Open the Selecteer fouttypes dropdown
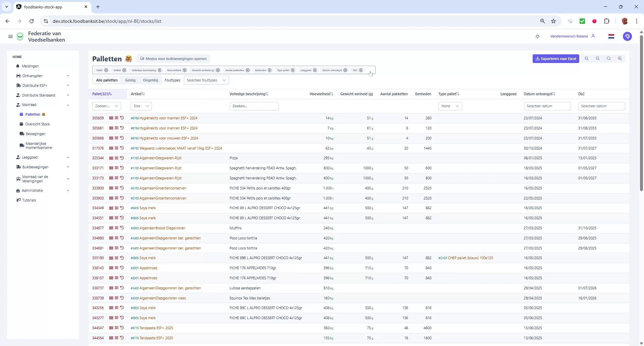 click(x=206, y=80)
